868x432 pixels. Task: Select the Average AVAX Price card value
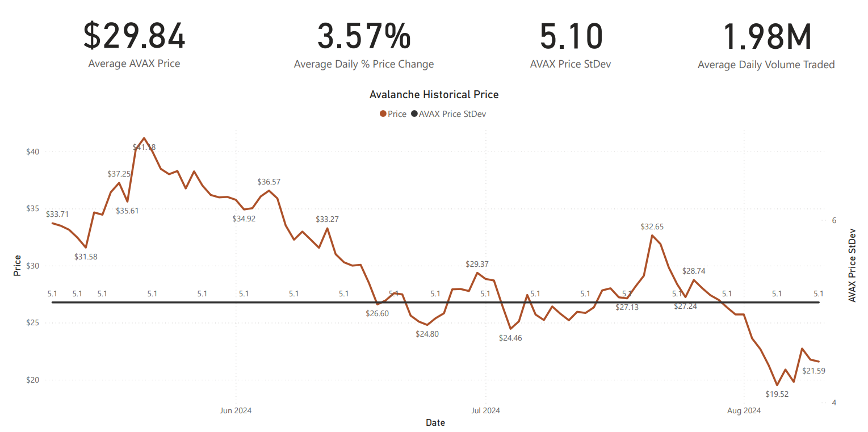coord(134,35)
